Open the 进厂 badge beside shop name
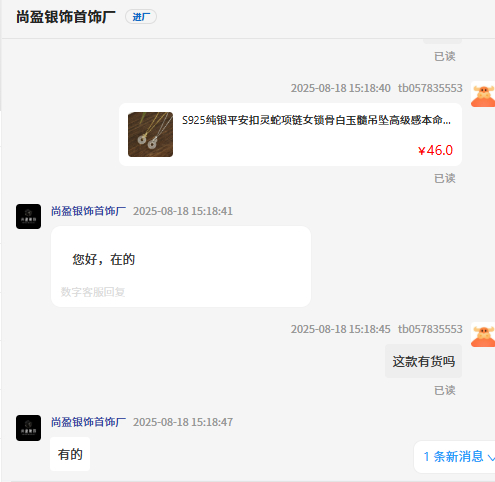This screenshot has height=482, width=495. (141, 17)
